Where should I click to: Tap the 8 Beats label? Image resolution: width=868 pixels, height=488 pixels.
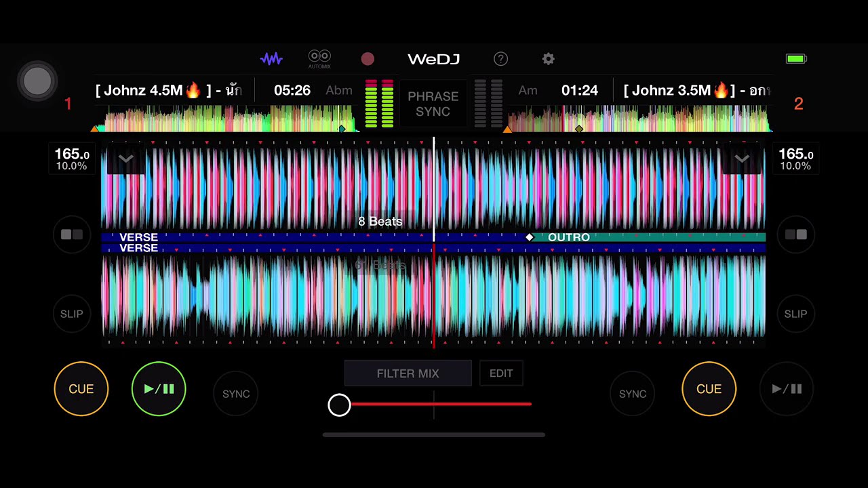click(x=380, y=222)
